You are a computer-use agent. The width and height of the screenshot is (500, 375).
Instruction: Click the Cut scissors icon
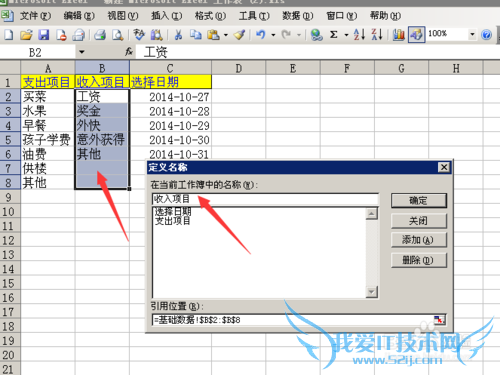[x=178, y=35]
